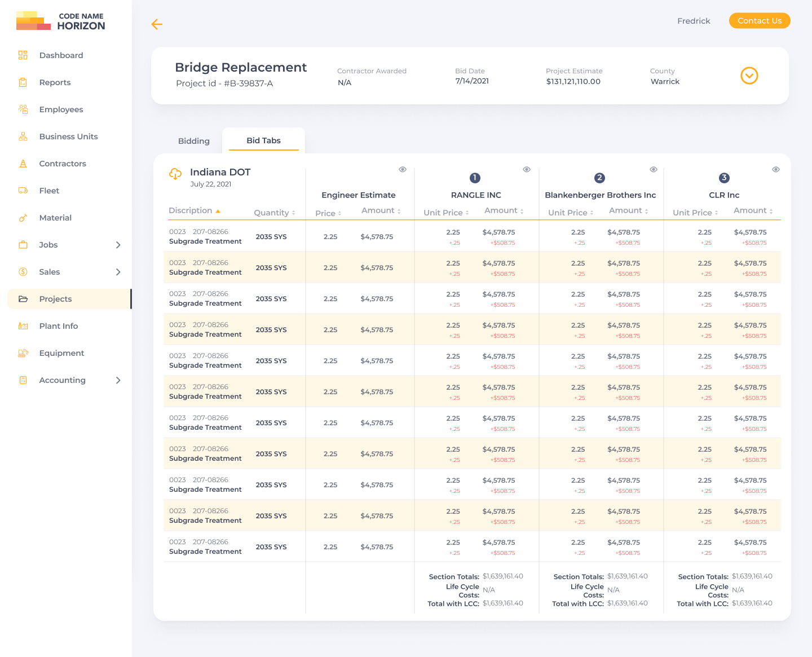The height and width of the screenshot is (657, 812).
Task: Expand the Bridge Replacement project details
Action: 749,76
